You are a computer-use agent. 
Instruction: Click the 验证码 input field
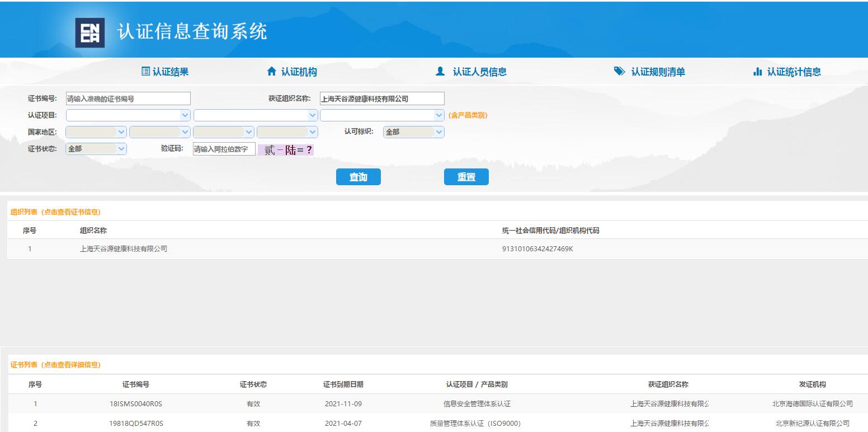coord(224,149)
